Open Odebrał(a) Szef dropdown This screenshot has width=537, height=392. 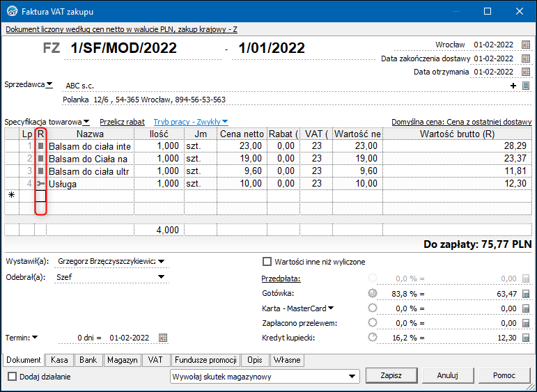161,277
